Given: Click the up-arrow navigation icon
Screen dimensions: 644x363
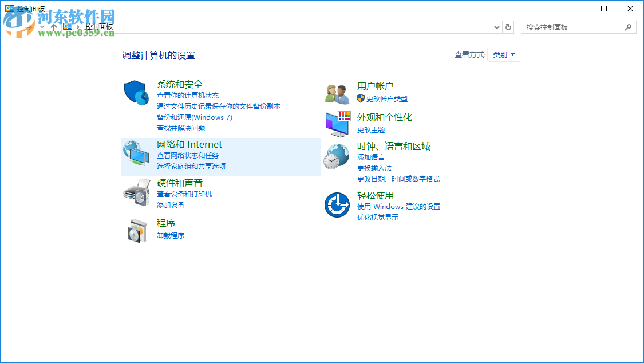Looking at the screenshot, I should click(53, 27).
